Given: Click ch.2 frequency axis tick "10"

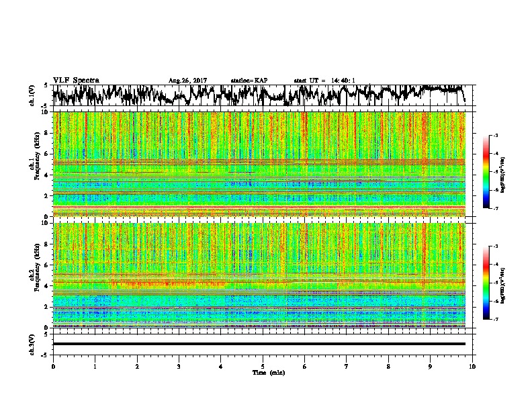Looking at the screenshot, I should (x=46, y=223).
